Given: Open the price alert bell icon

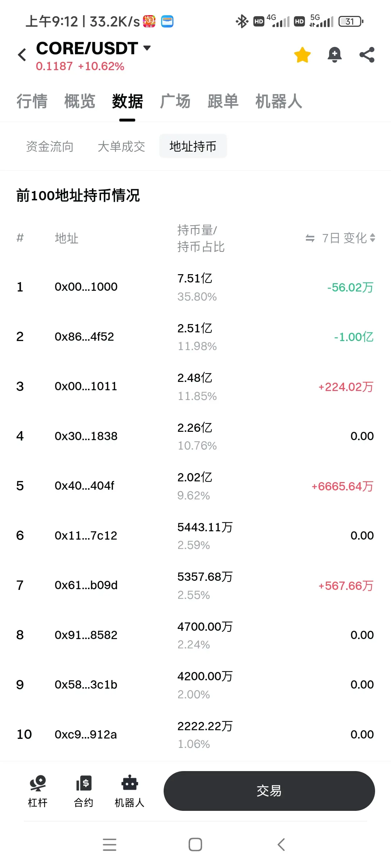Looking at the screenshot, I should [x=335, y=55].
